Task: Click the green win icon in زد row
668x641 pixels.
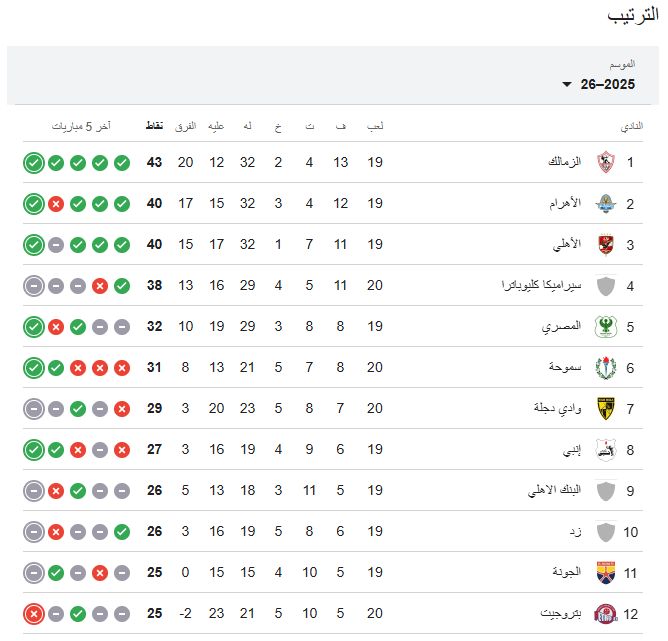Action: (x=122, y=532)
